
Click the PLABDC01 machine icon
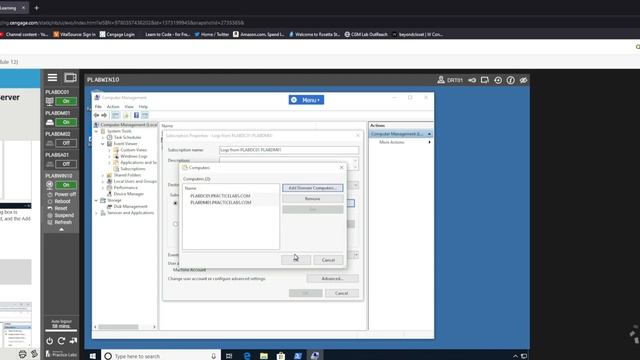coord(49,101)
